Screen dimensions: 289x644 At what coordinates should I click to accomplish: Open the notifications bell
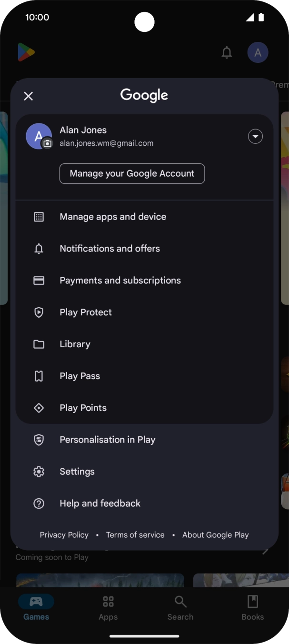click(x=227, y=52)
